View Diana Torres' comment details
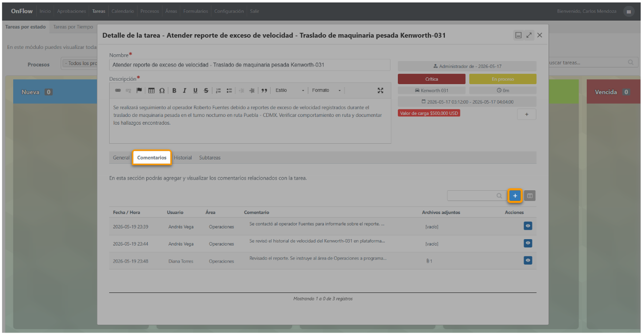Image resolution: width=644 pixels, height=335 pixels. 528,260
